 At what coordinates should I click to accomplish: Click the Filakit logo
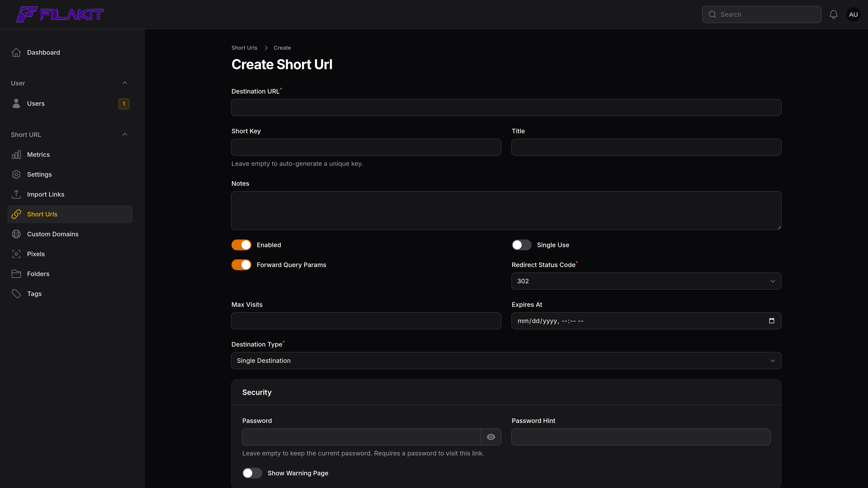60,14
